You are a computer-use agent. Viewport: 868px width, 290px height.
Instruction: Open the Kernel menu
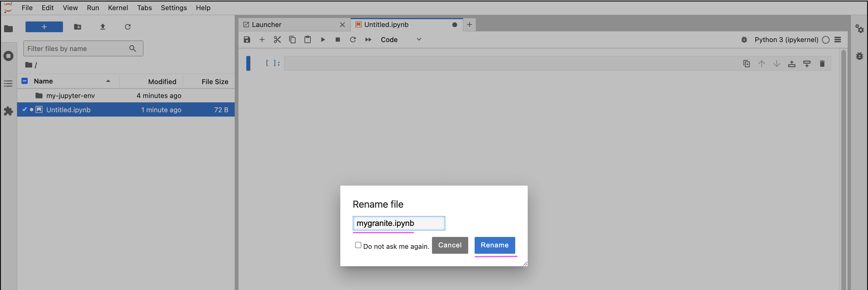(x=117, y=8)
